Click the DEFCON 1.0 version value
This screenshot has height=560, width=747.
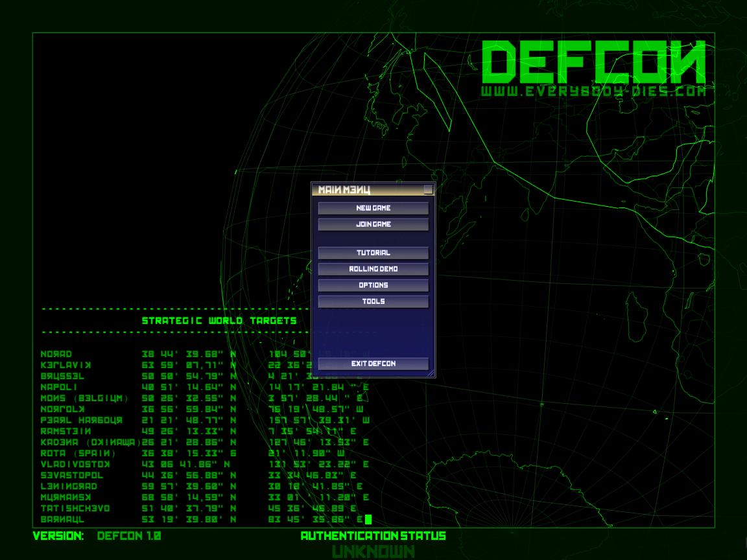(x=129, y=536)
